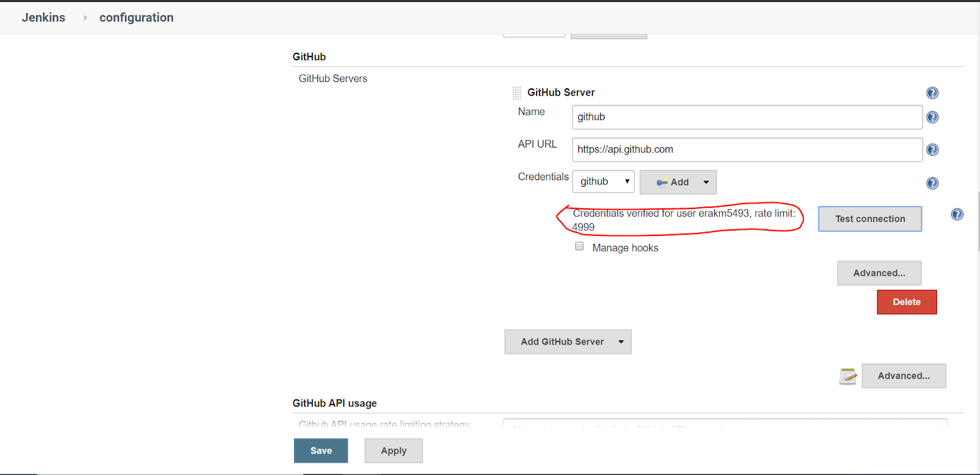This screenshot has height=475, width=980.
Task: Go to Jenkins breadcrumb home
Action: [43, 18]
